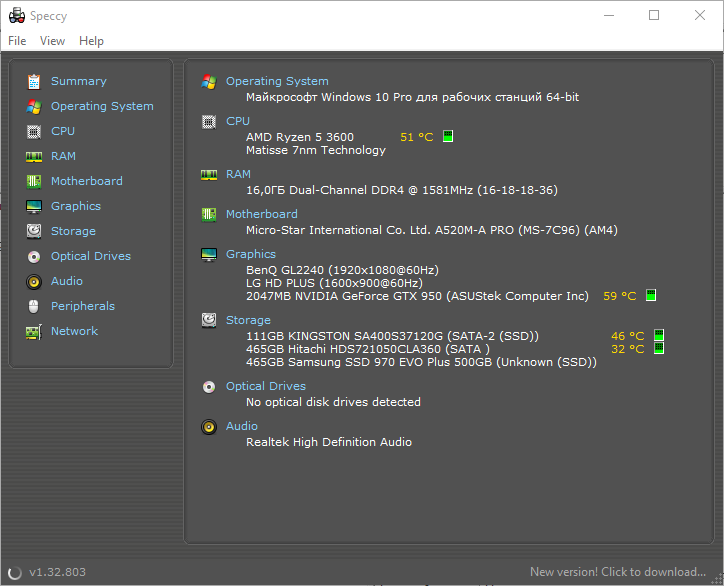Click the Network card icon in sidebar
This screenshot has height=586, width=724.
click(x=34, y=332)
